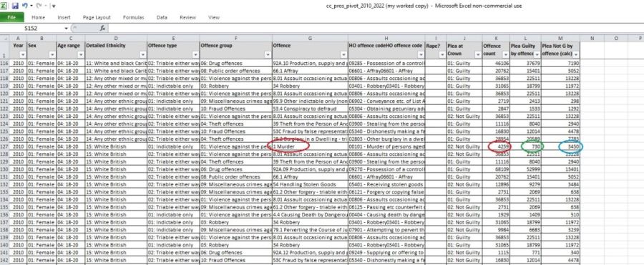The width and height of the screenshot is (644, 265).
Task: Click the Plea Not G cell 7190
Action: pos(560,64)
